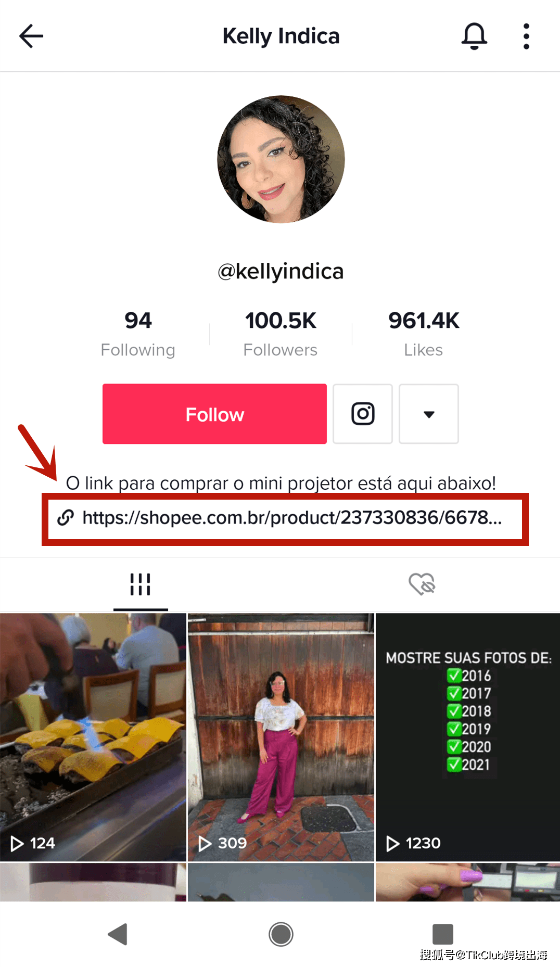
Task: Open the 100.5K Followers list
Action: coord(281,334)
